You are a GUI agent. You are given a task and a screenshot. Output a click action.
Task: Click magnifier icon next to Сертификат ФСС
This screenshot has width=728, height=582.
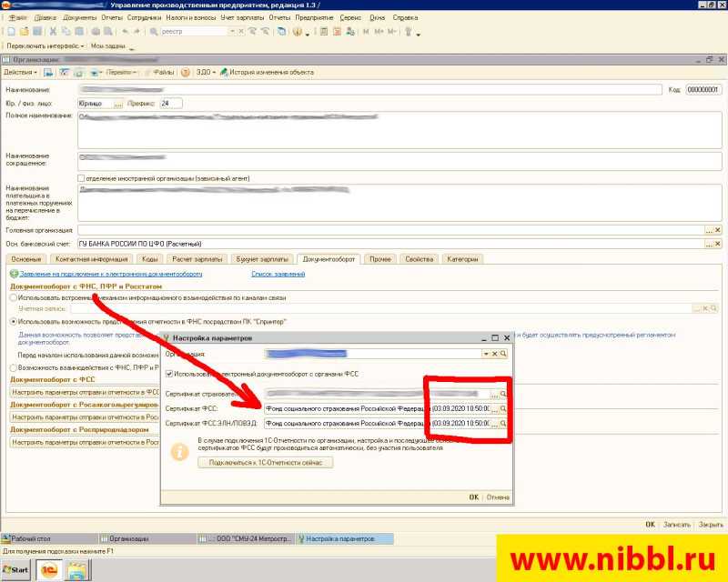(x=503, y=409)
